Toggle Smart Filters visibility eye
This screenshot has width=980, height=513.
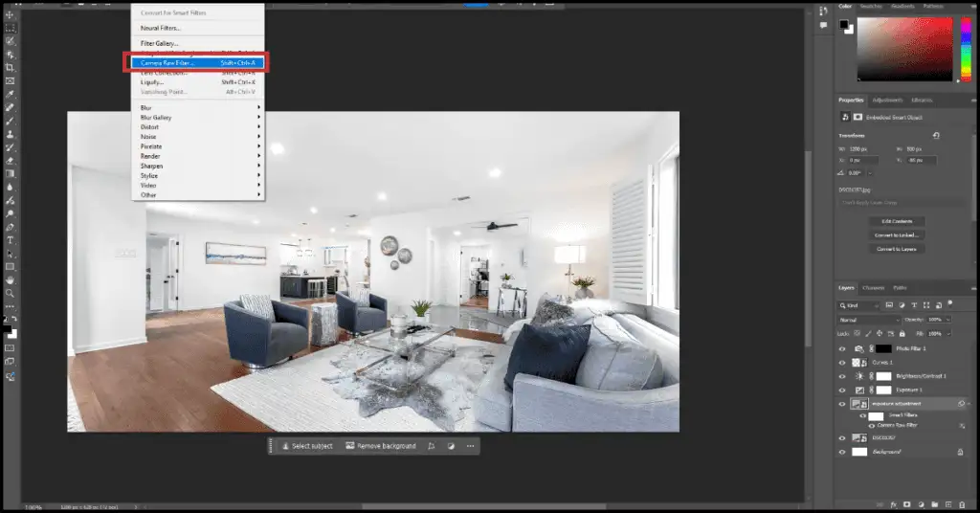coord(863,415)
